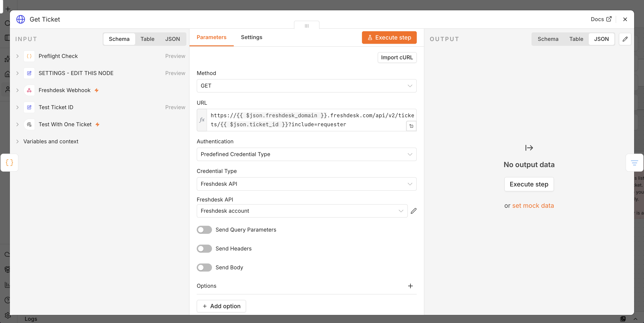Select the Parameters tab
This screenshot has height=323, width=644.
pyautogui.click(x=212, y=37)
